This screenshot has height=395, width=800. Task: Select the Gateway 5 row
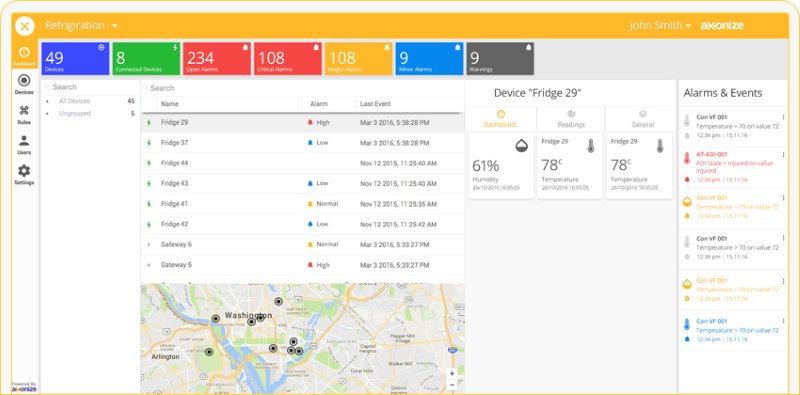pyautogui.click(x=303, y=265)
